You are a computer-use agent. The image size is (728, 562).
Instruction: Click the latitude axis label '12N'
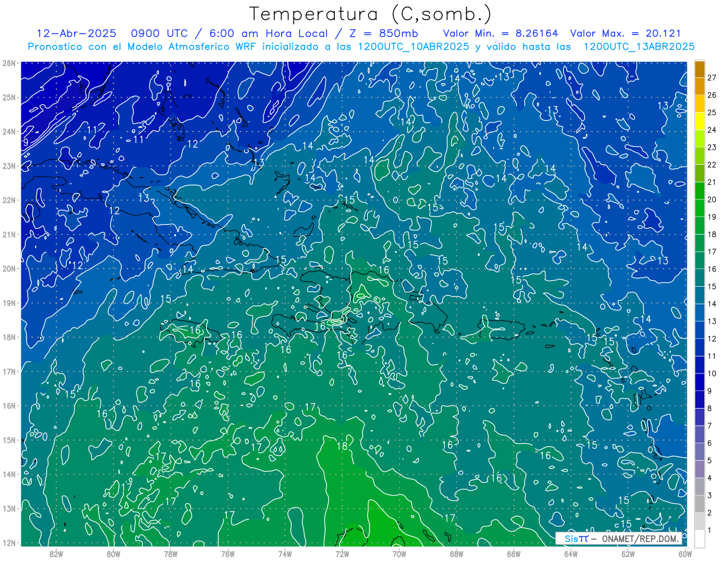pyautogui.click(x=9, y=543)
